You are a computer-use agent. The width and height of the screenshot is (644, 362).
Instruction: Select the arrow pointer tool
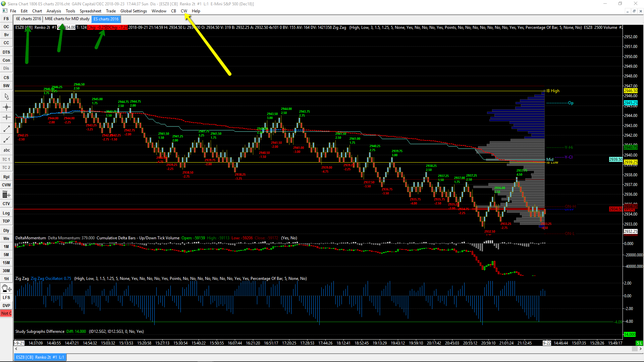pyautogui.click(x=6, y=97)
